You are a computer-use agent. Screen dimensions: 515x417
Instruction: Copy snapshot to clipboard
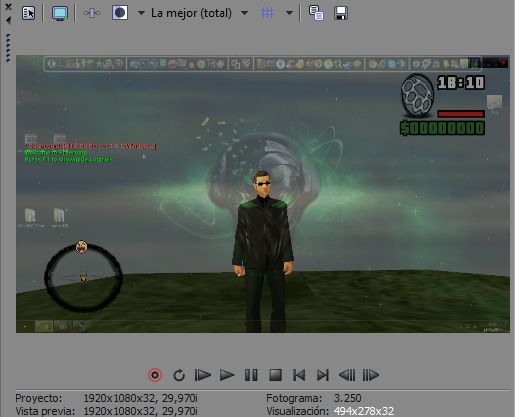(316, 13)
